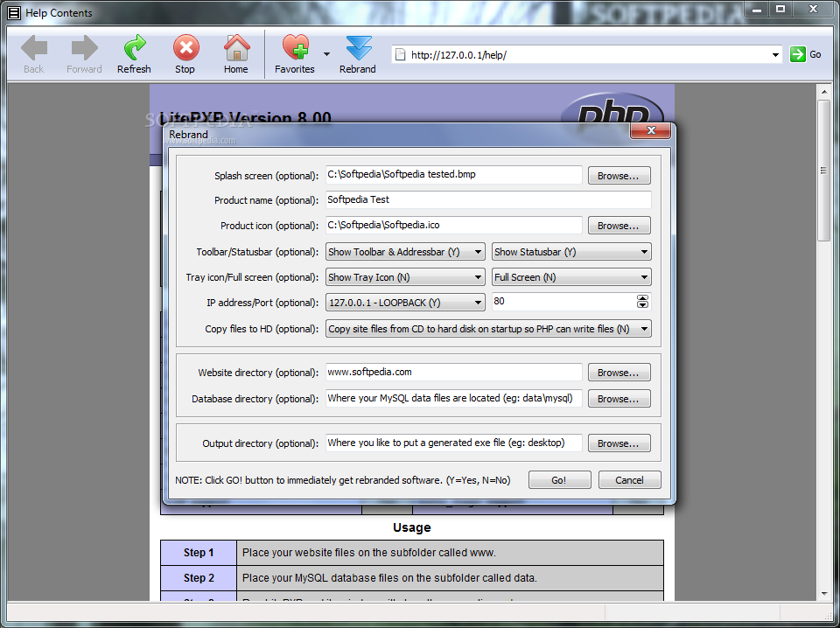Click the green Go arrow icon

[x=797, y=54]
